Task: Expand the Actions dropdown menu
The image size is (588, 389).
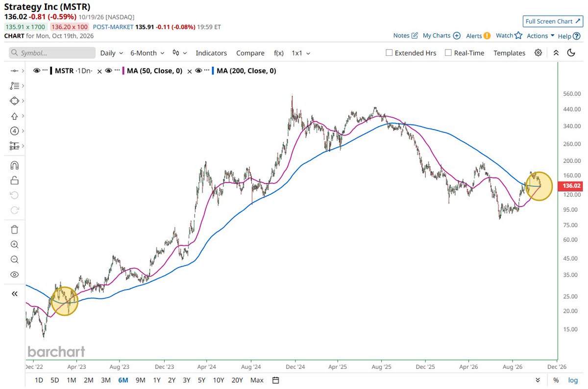Action: (x=540, y=36)
